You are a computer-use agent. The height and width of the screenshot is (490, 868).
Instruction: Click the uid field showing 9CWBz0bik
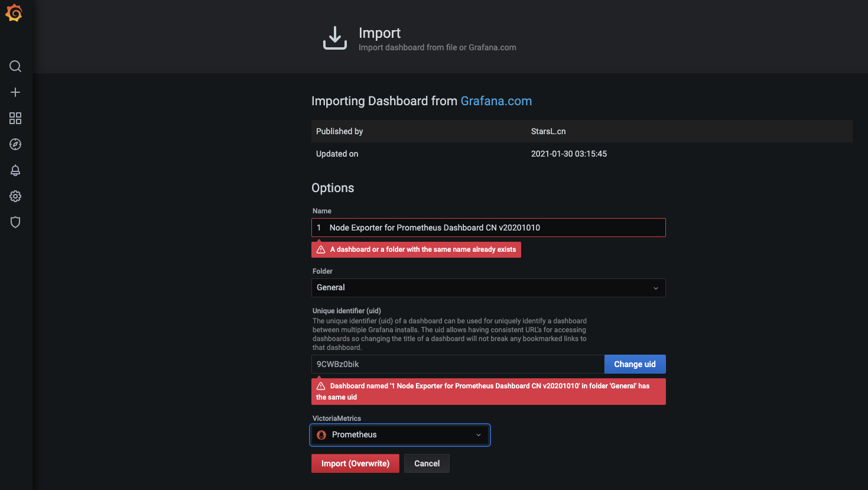pos(458,364)
